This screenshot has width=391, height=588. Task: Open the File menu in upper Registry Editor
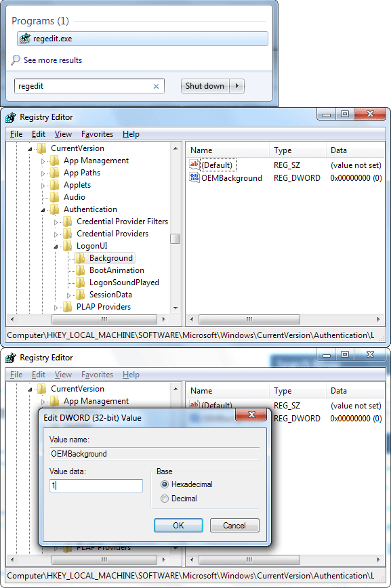click(16, 134)
